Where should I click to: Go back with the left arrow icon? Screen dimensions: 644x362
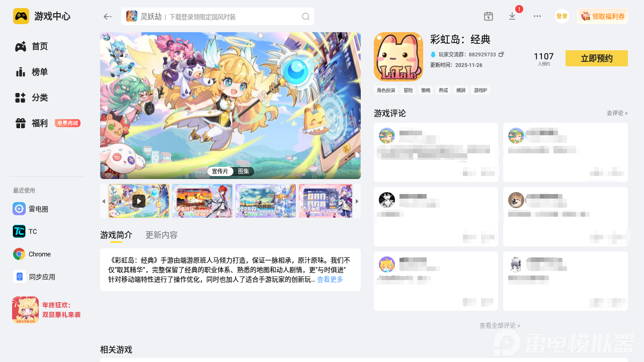coord(107,17)
